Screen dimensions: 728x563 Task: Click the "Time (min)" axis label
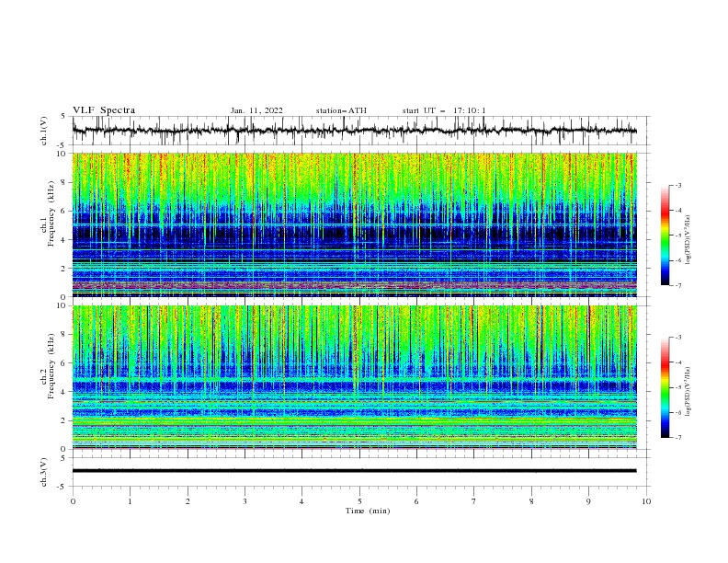click(x=368, y=511)
